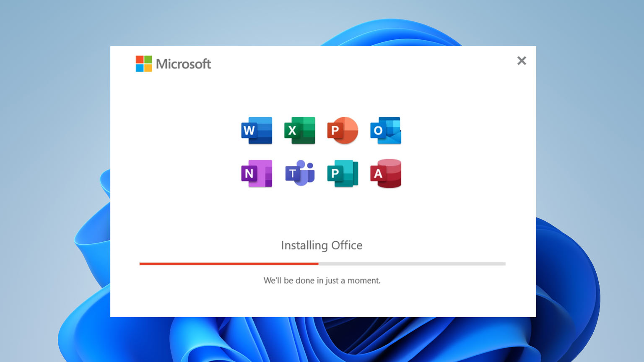Screen dimensions: 644x362
Task: Click the blue square of Microsoft logo
Action: point(139,68)
